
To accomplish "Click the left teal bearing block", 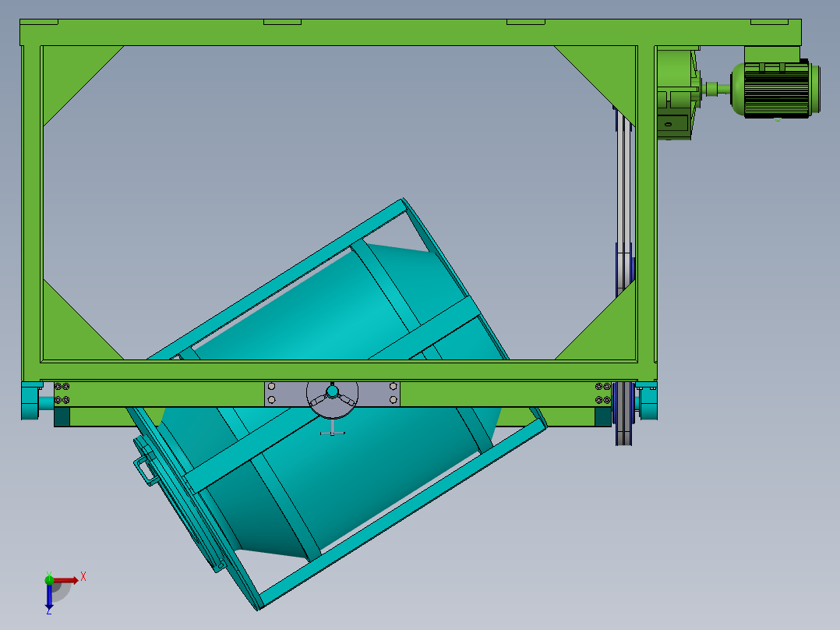I will click(30, 401).
